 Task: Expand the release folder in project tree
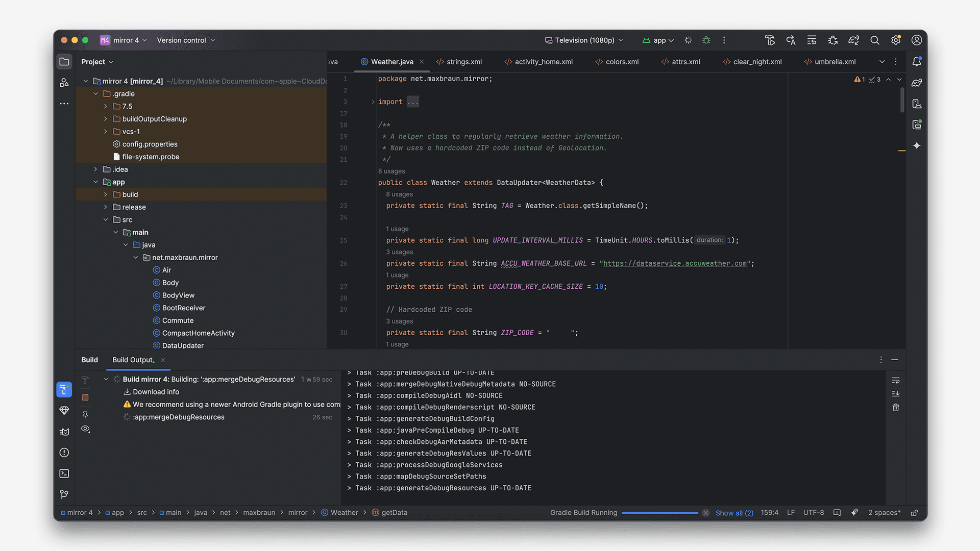(x=106, y=207)
